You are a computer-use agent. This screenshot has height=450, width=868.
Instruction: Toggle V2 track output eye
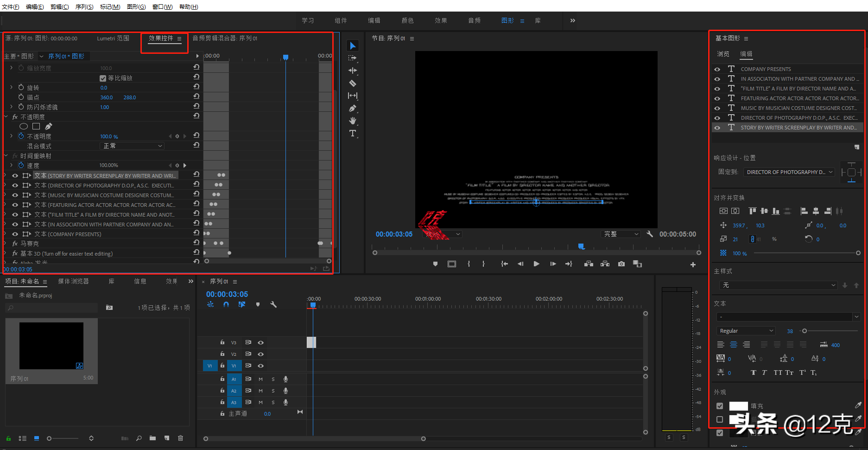point(261,354)
